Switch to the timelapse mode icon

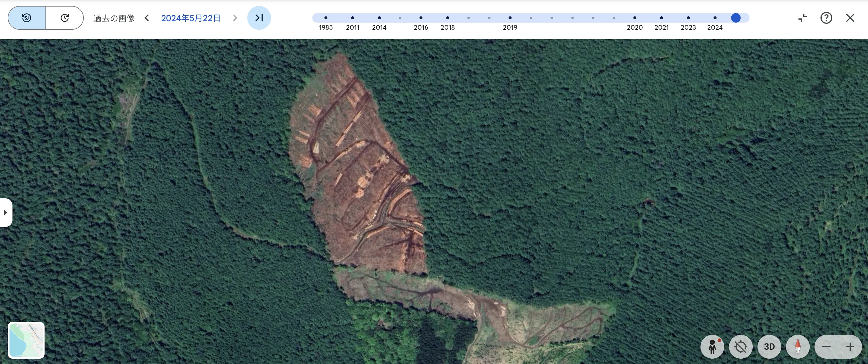[65, 18]
